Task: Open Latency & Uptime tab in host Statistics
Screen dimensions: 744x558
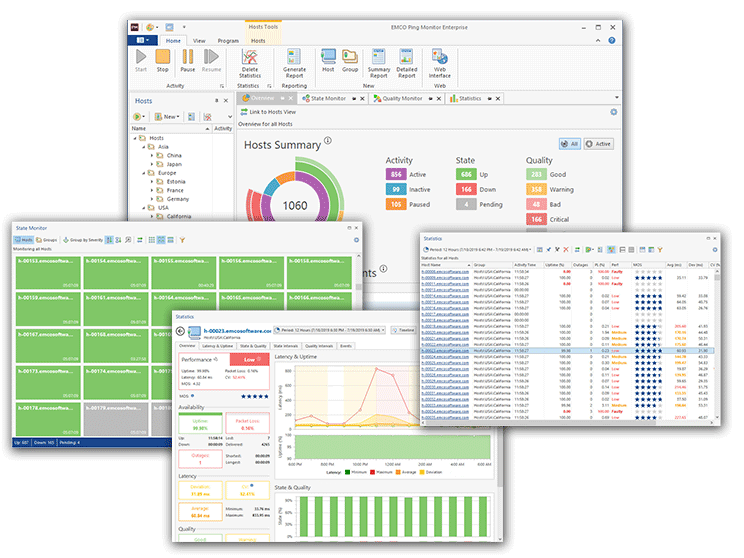Action: click(x=218, y=346)
